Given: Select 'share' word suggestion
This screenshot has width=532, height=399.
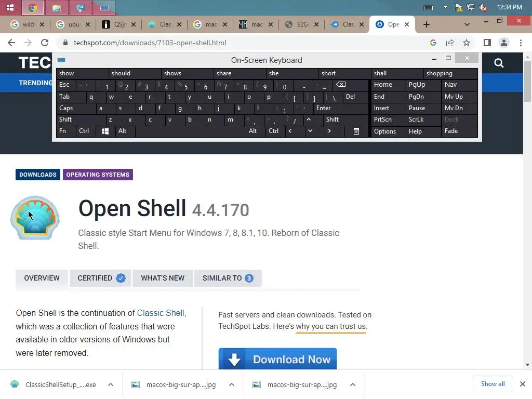Looking at the screenshot, I should point(240,73).
